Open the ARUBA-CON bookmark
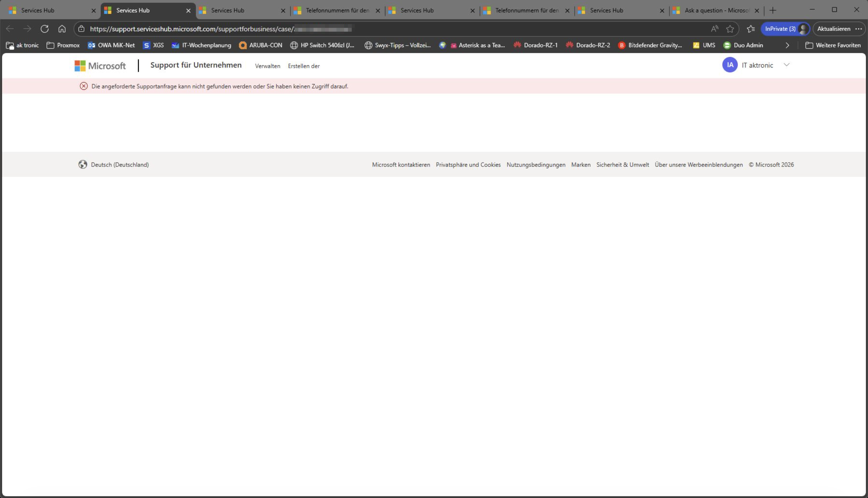 coord(260,45)
